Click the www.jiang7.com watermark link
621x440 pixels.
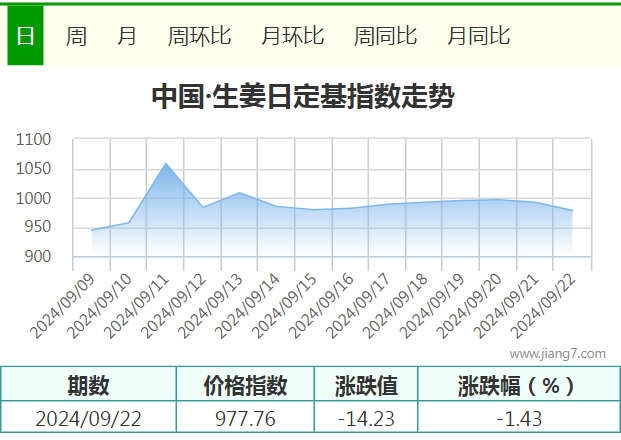click(x=558, y=354)
